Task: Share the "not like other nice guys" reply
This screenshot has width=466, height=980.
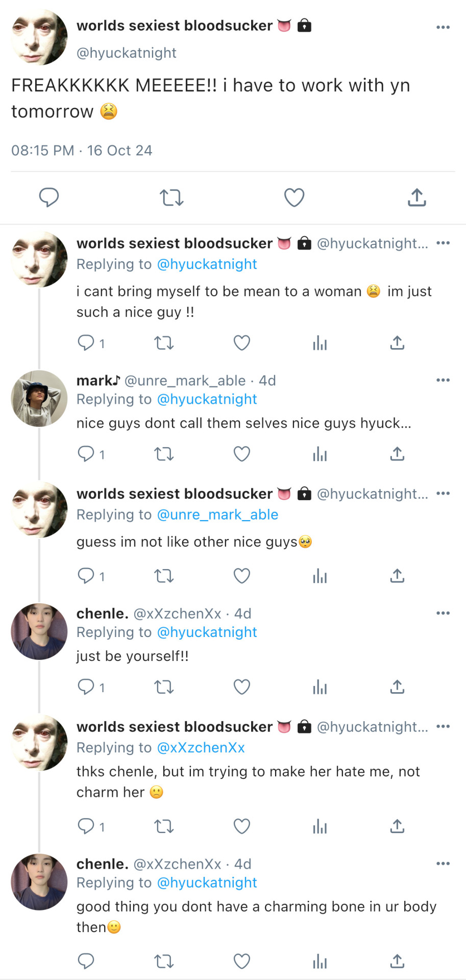Action: coord(397,576)
